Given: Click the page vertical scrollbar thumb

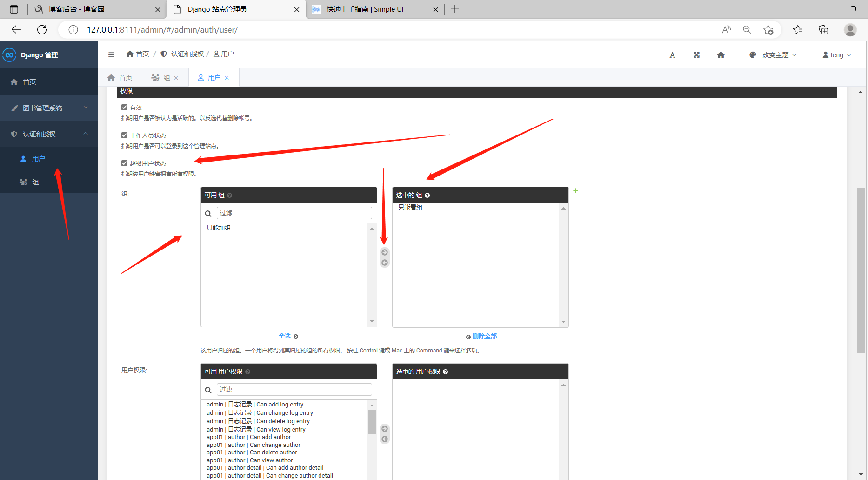Looking at the screenshot, I should click(x=861, y=270).
